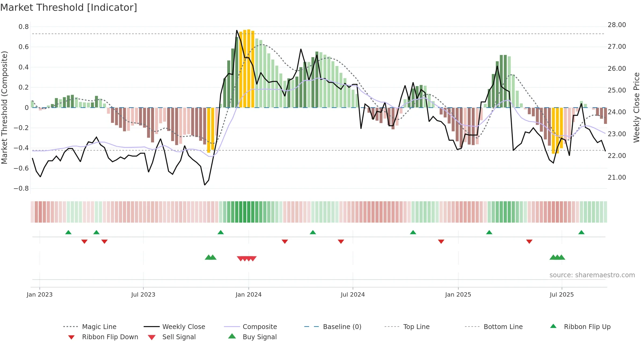This screenshot has height=362, width=644.
Task: Click the Jul 2023 x-axis label
Action: (143, 295)
